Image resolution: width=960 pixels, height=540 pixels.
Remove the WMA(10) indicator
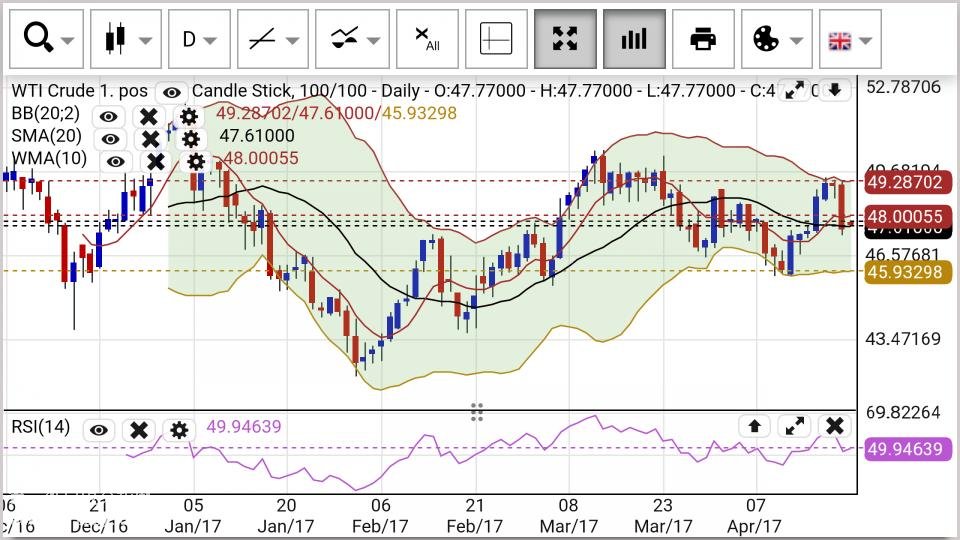156,160
